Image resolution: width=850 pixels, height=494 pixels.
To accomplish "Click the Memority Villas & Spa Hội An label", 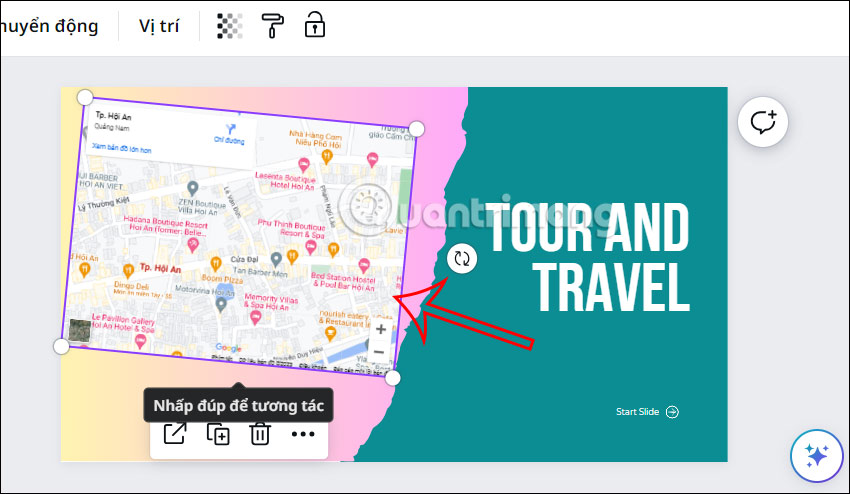I will click(271, 301).
